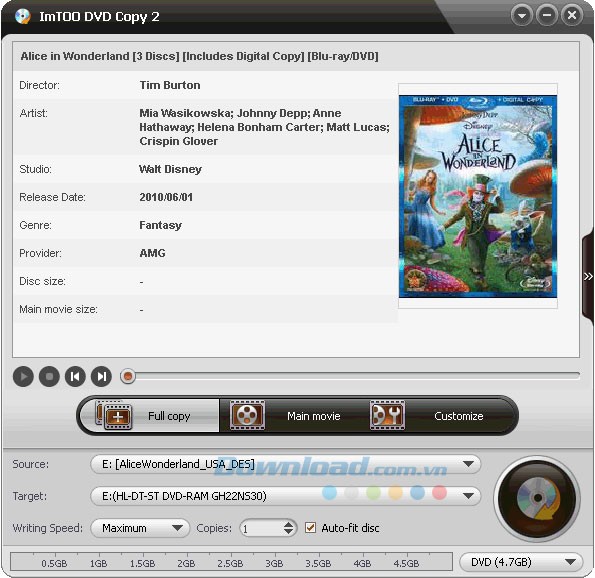This screenshot has width=595, height=578.
Task: Click the disc capacity size bar
Action: click(x=231, y=562)
